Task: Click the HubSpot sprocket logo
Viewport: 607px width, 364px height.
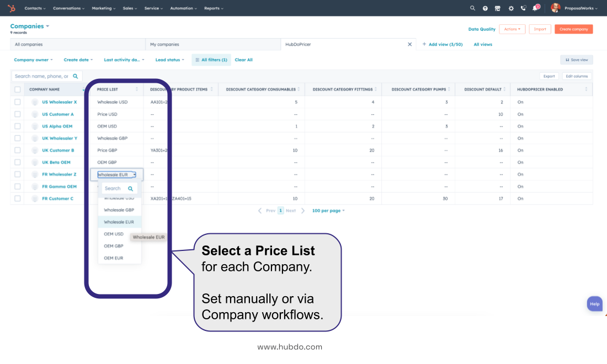Action: coord(12,8)
